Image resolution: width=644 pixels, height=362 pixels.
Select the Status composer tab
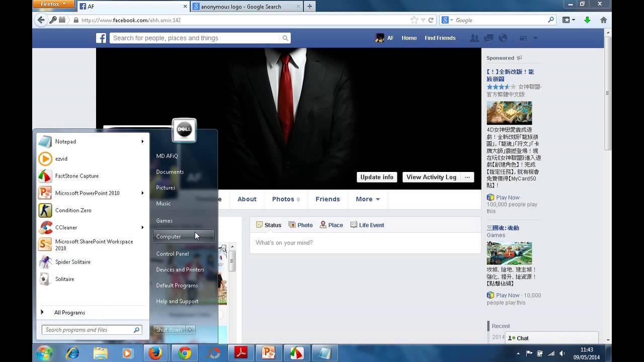[269, 225]
